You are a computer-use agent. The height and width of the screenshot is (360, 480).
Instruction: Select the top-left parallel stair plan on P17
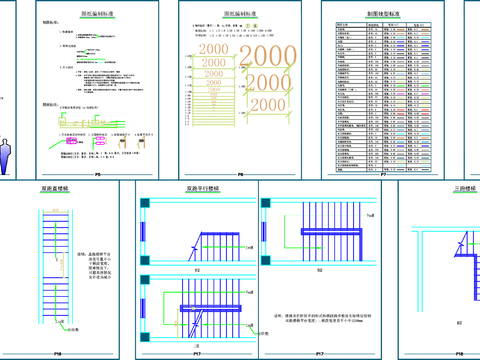198,232
